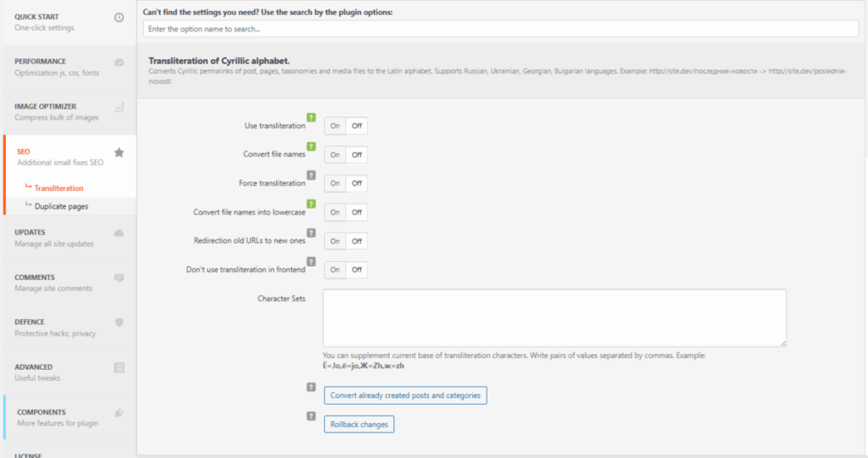
Task: Enable Force transliteration with On button
Action: [335, 184]
